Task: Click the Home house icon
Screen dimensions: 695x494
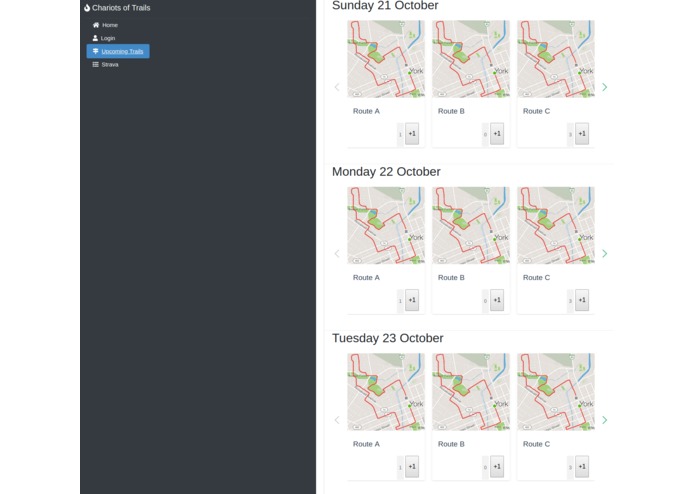Action: tap(96, 25)
